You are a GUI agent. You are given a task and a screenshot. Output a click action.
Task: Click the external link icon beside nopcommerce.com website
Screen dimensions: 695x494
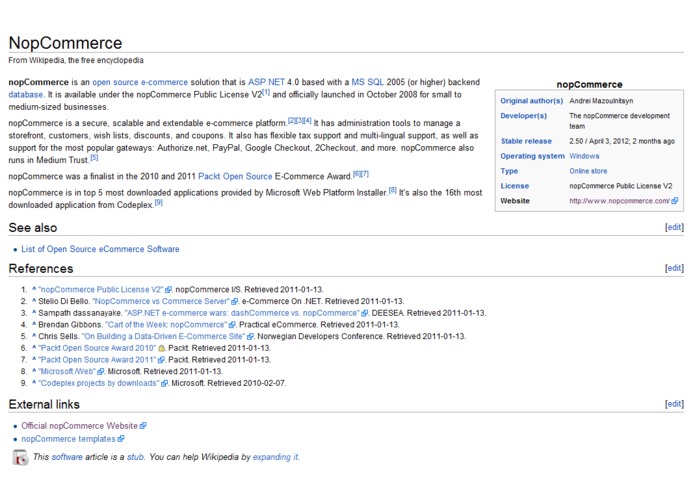tap(675, 201)
